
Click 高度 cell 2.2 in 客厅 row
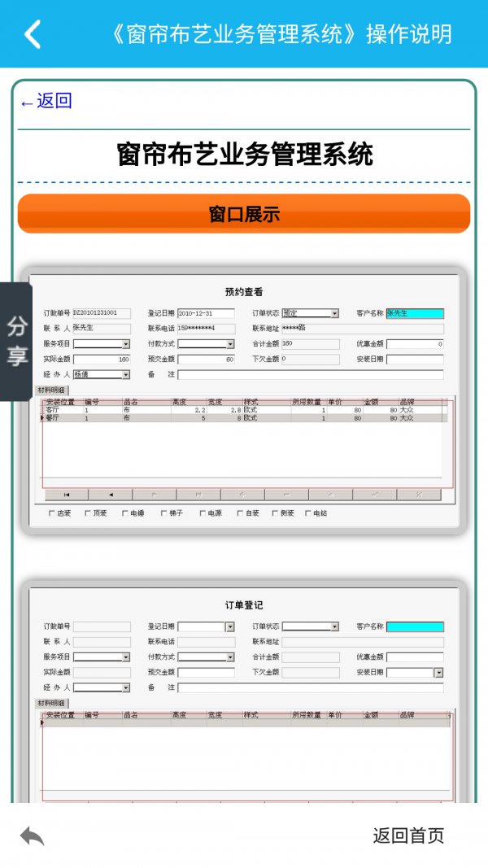(x=189, y=411)
